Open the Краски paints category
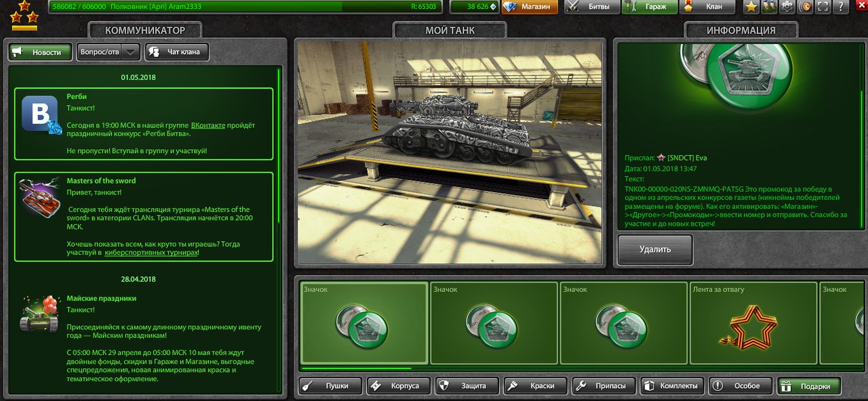Image resolution: width=868 pixels, height=401 pixels. [536, 386]
